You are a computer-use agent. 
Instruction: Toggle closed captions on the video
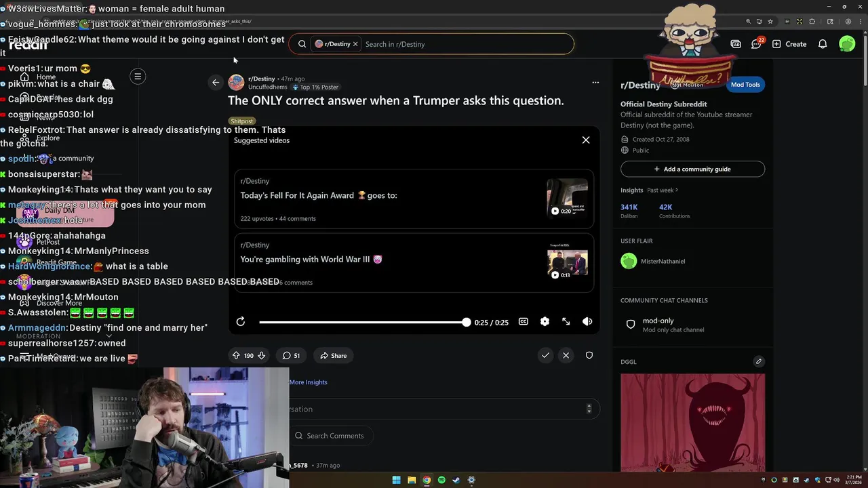click(524, 322)
